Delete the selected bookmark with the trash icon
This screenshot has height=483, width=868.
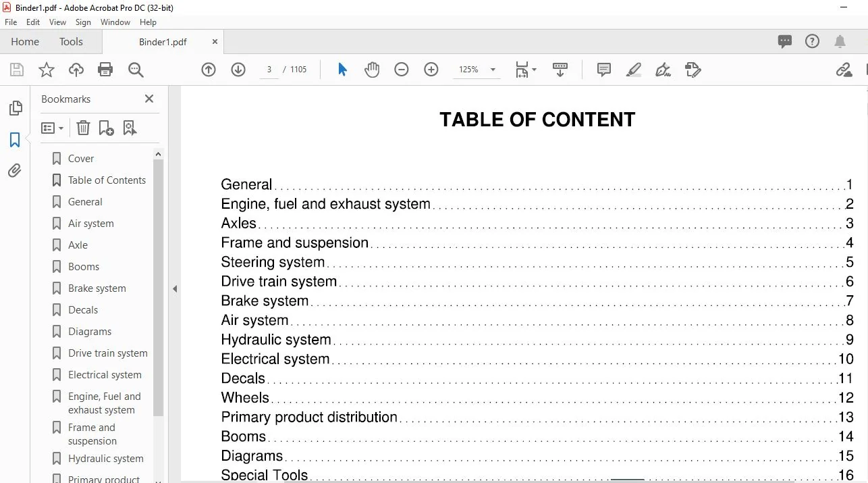[83, 128]
